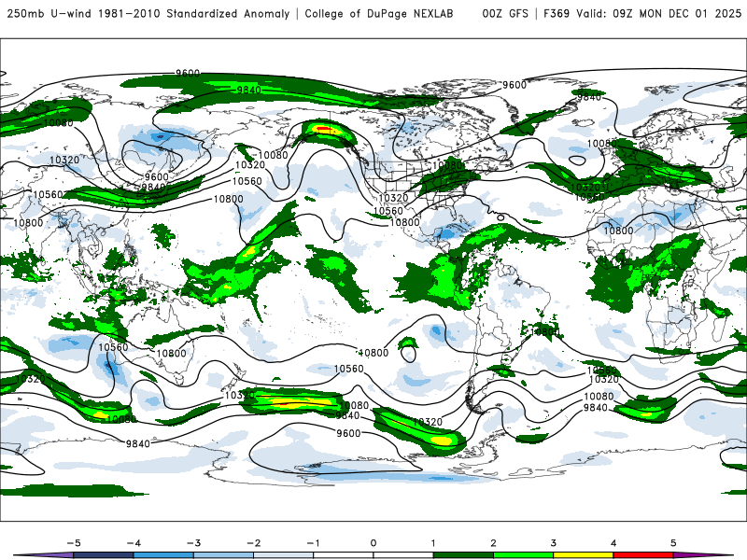Click the red anomaly core over Alaska
Viewport: 747px width, 560px height.
pyautogui.click(x=325, y=129)
